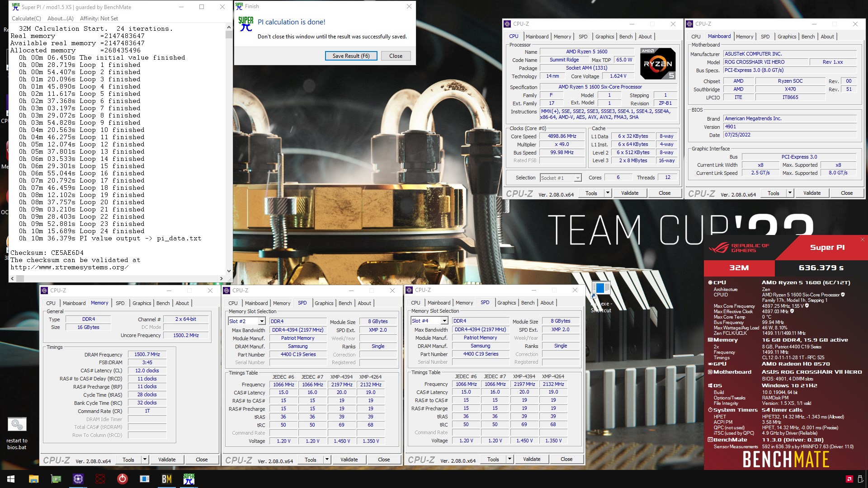The width and height of the screenshot is (868, 488).
Task: Click the red atom-shaped taskbar icon
Action: (x=100, y=479)
